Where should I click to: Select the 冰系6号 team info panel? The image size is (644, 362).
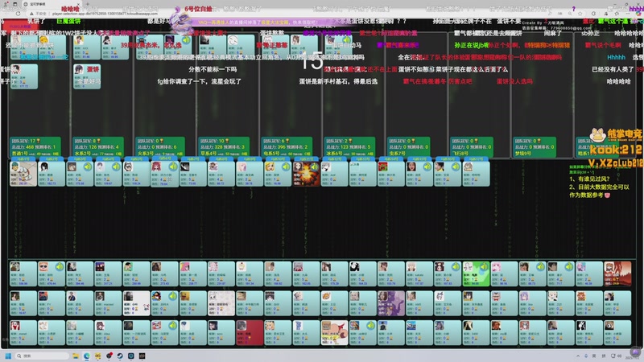[x=349, y=147]
